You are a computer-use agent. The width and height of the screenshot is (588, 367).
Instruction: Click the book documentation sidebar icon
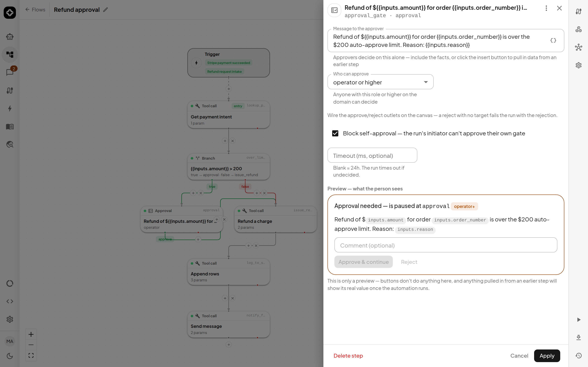click(x=10, y=126)
